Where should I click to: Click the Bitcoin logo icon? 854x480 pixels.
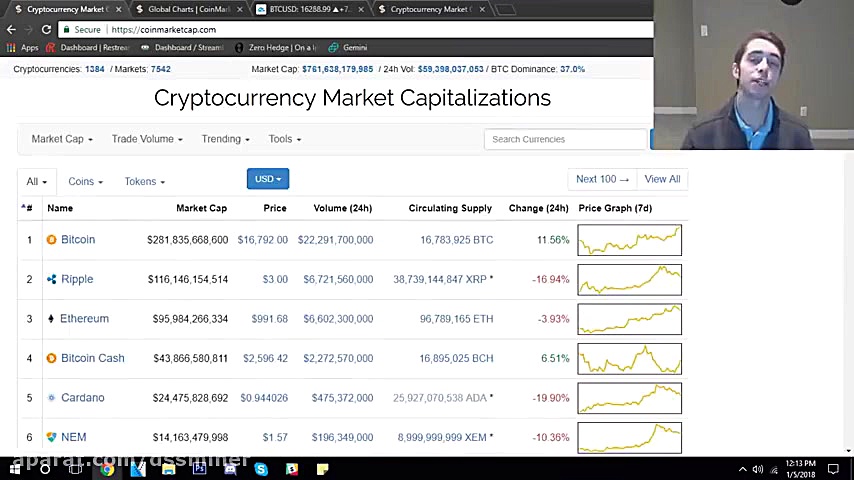[x=51, y=240]
